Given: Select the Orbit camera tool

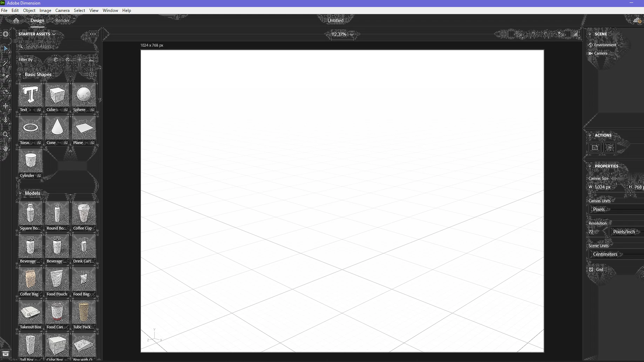Looking at the screenshot, I should click(x=6, y=92).
